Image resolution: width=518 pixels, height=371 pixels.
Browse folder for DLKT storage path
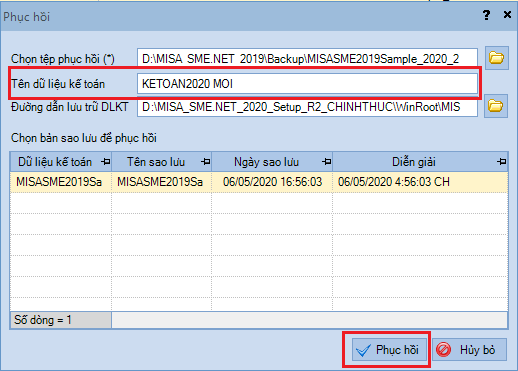[x=496, y=106]
